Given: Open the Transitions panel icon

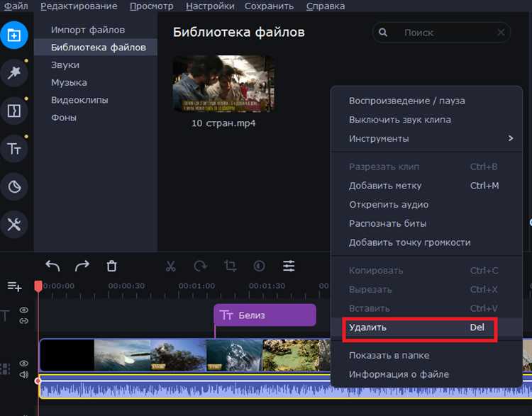Looking at the screenshot, I should (14, 111).
